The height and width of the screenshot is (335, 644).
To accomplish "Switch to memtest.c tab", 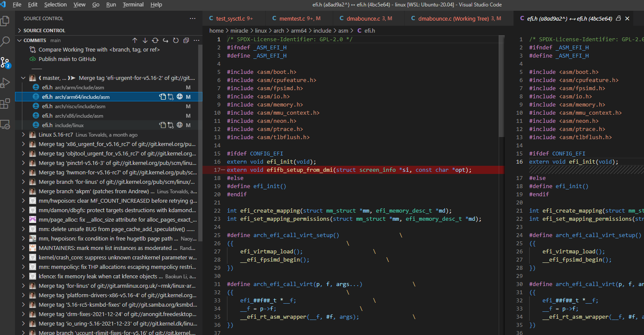I will tap(299, 18).
